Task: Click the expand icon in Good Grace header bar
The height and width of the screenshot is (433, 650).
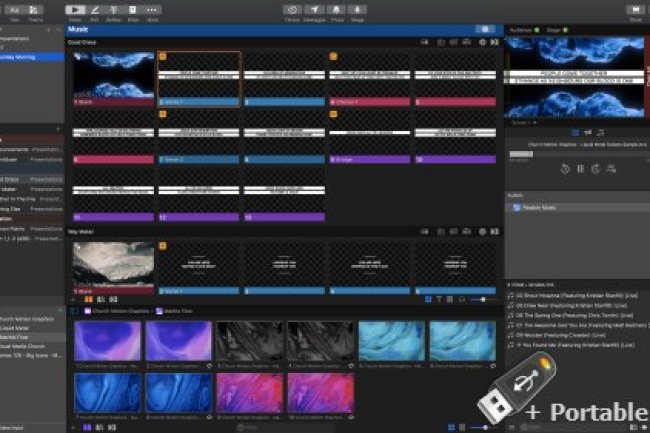Action: 495,42
